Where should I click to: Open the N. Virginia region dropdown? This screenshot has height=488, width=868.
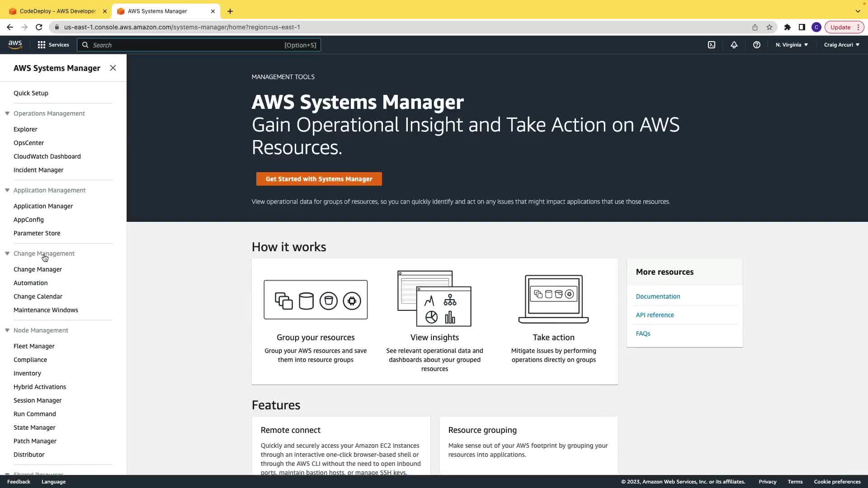(x=792, y=45)
